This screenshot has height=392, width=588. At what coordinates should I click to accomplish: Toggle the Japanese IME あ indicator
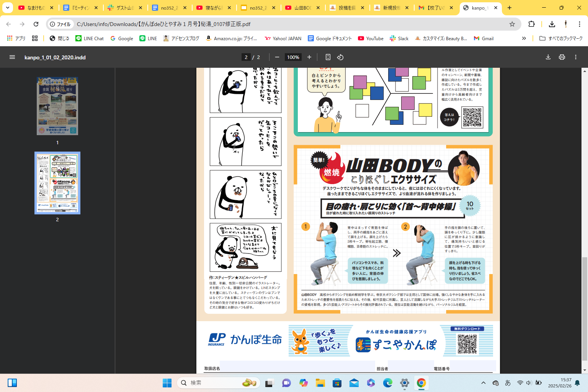(508, 383)
